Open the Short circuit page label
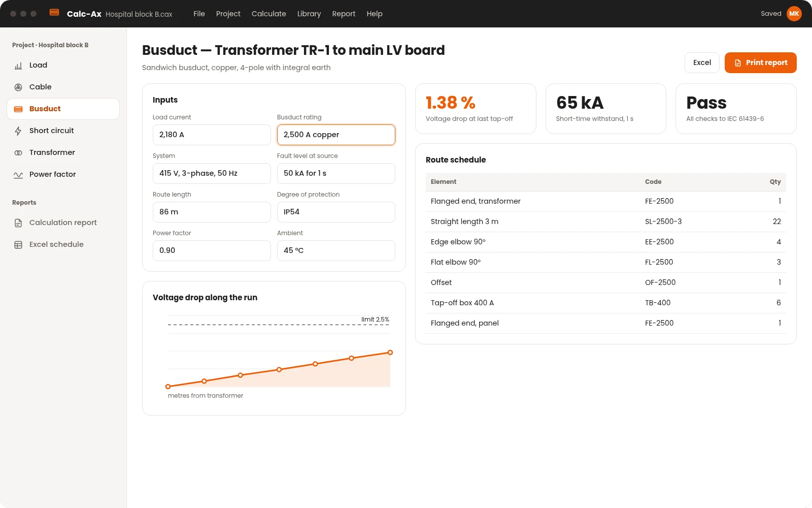The image size is (812, 508). (x=52, y=131)
